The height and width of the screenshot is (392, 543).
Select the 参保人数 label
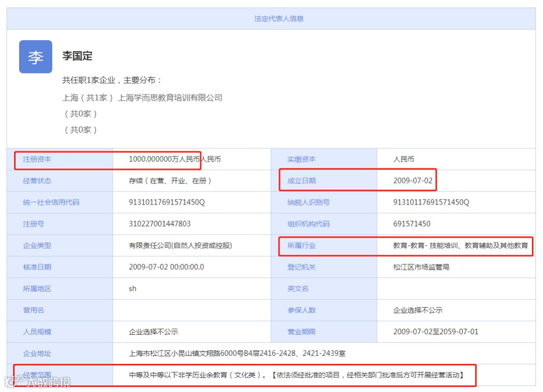[x=301, y=310]
